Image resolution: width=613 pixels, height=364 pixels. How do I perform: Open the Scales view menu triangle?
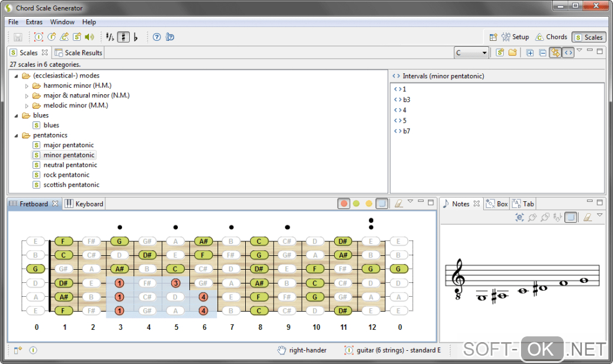coord(579,50)
